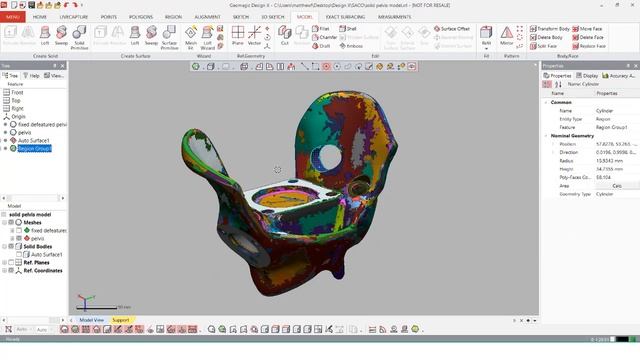Click Split Face command

pyautogui.click(x=543, y=46)
